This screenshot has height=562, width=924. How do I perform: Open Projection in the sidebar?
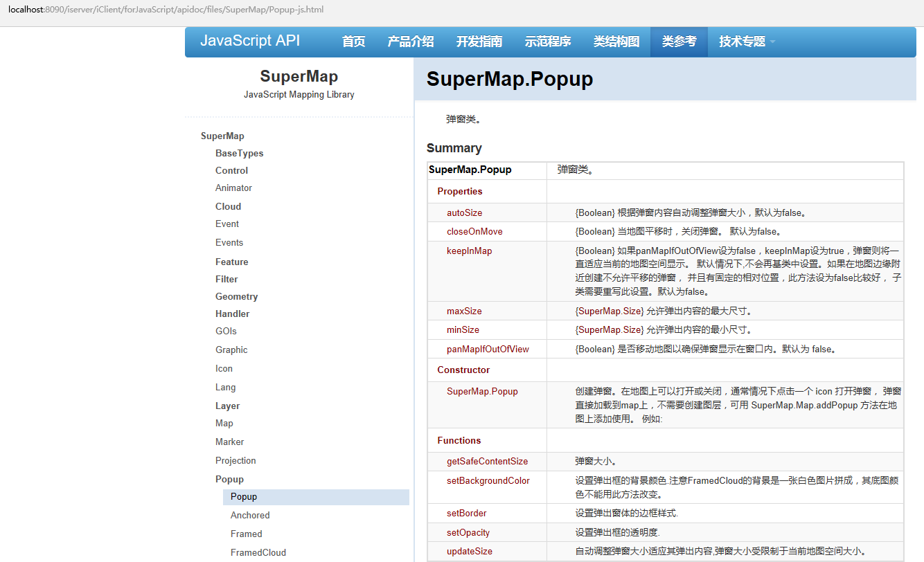point(236,461)
